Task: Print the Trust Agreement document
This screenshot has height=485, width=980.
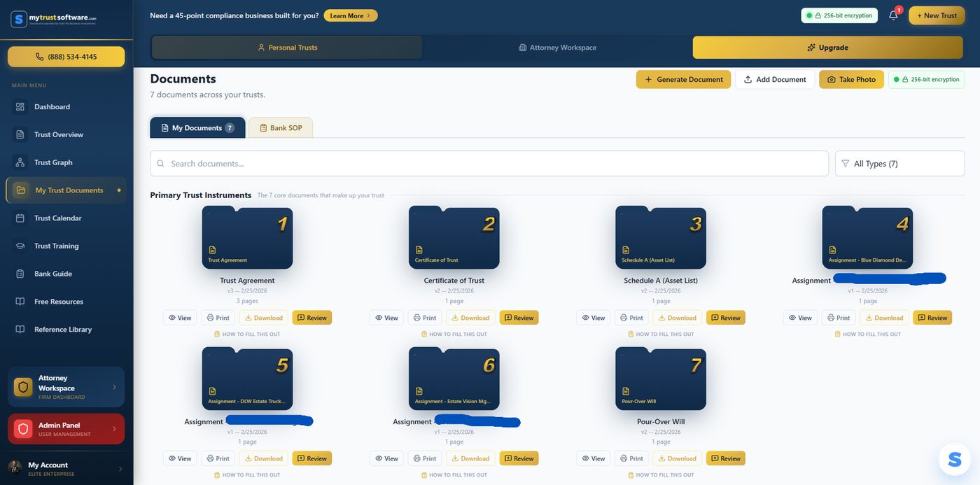Action: click(x=218, y=318)
